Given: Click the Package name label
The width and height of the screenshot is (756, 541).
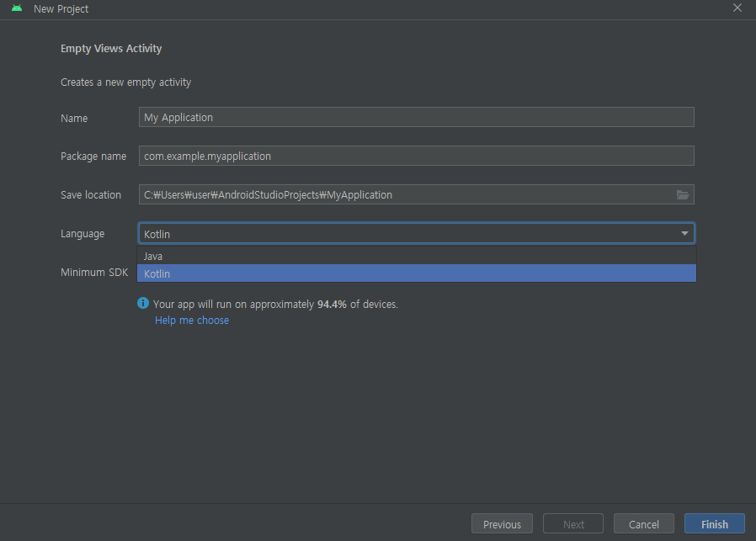Looking at the screenshot, I should coord(93,156).
